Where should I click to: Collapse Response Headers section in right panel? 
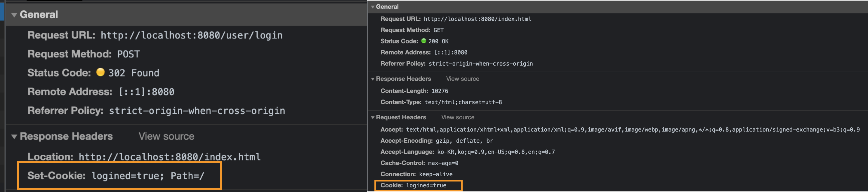[373, 79]
